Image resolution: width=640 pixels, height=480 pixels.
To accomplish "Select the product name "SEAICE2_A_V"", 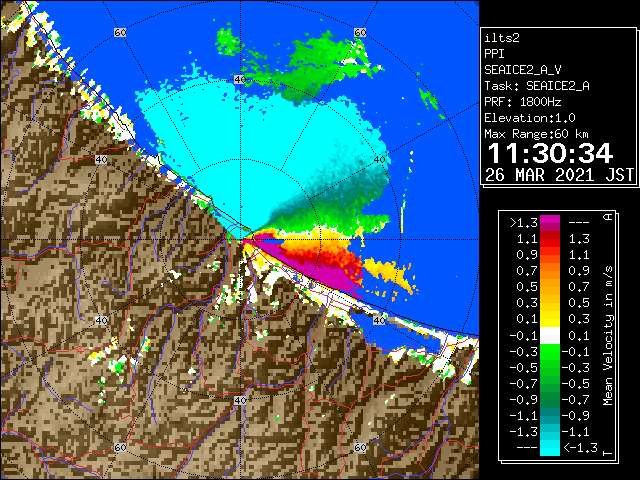I will (x=525, y=70).
